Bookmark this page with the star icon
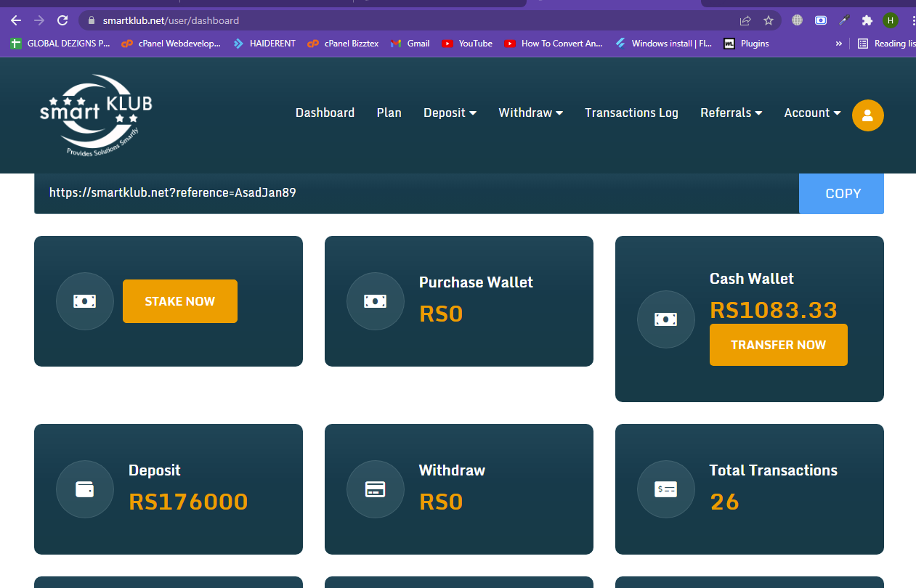 pos(768,20)
